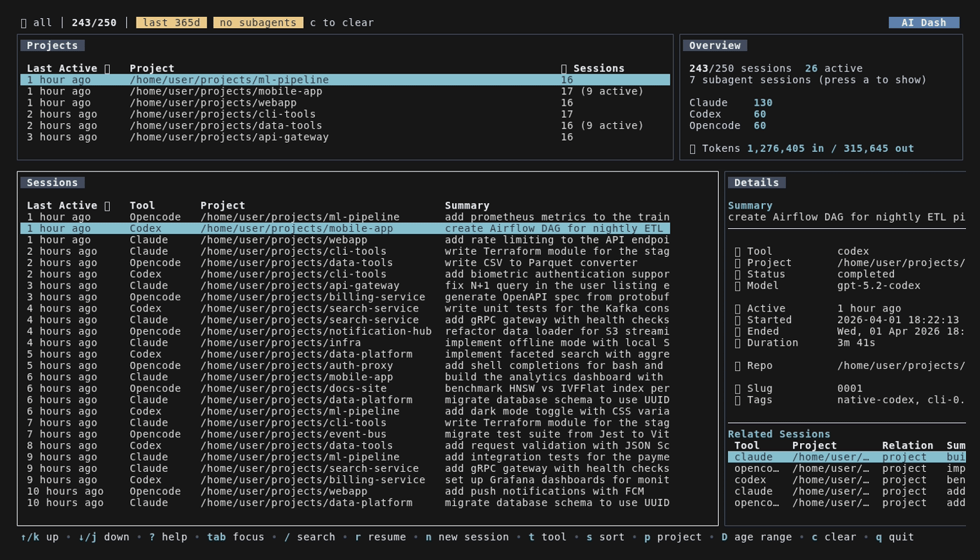Toggle the "last 365d" age filter chip
The image size is (980, 560).
(x=171, y=22)
